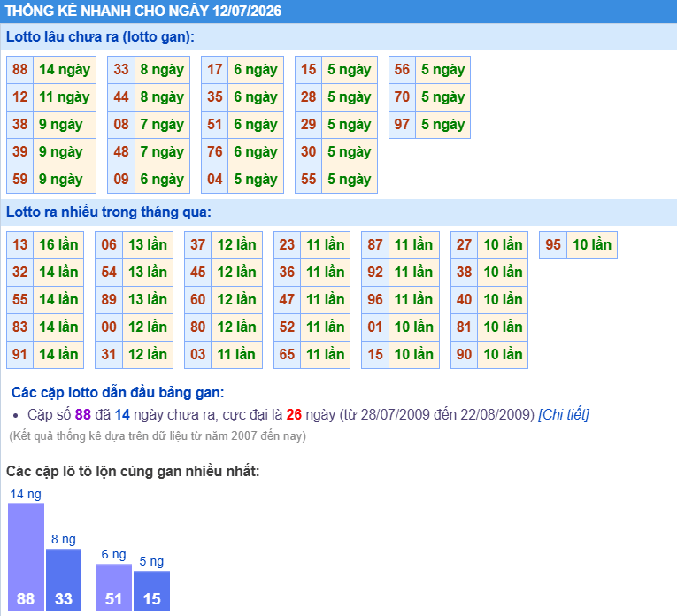Viewport: 677px width, 616px height.
Task: Select number 08 with 7 ngày
Action: pyautogui.click(x=121, y=124)
